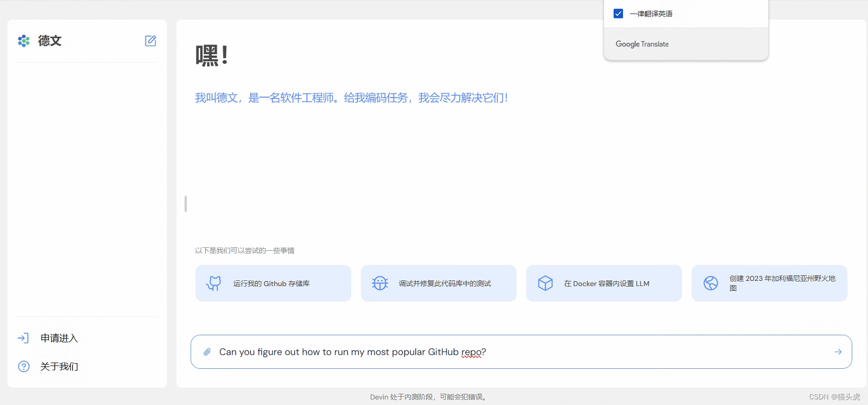Open 申请进入 link in sidebar
Viewport: 868px width, 405px height.
(59, 338)
